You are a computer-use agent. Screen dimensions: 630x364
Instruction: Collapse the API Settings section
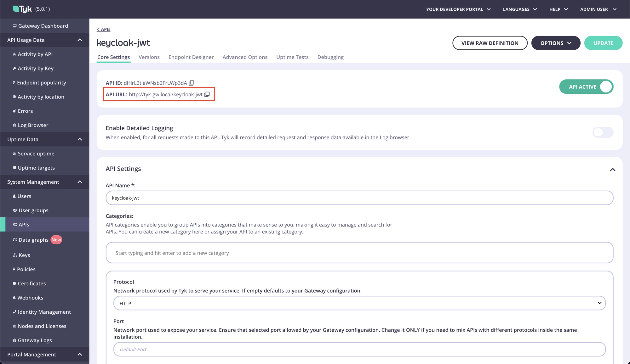(x=612, y=170)
